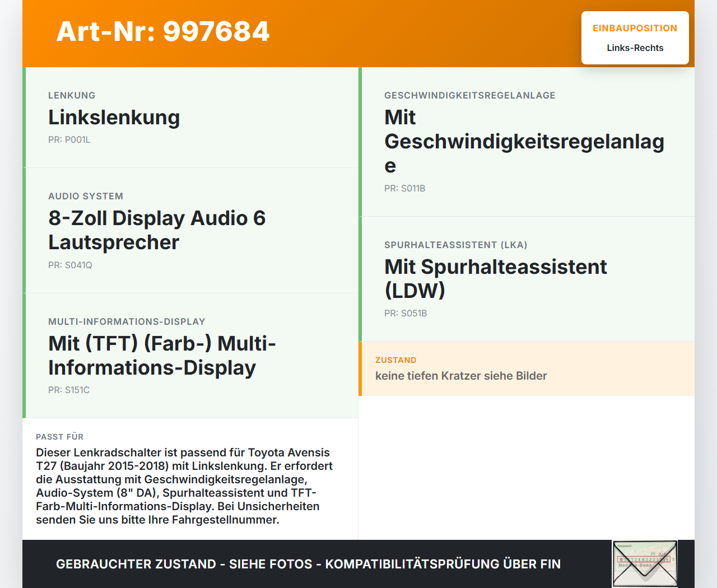The image size is (717, 588).
Task: Click the AUDIO SYSTEM label
Action: (86, 197)
